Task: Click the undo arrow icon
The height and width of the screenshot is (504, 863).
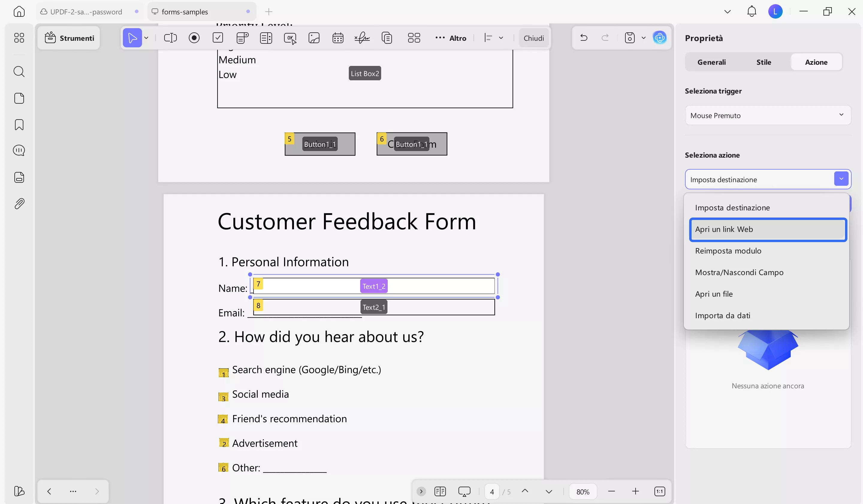Action: (x=584, y=38)
